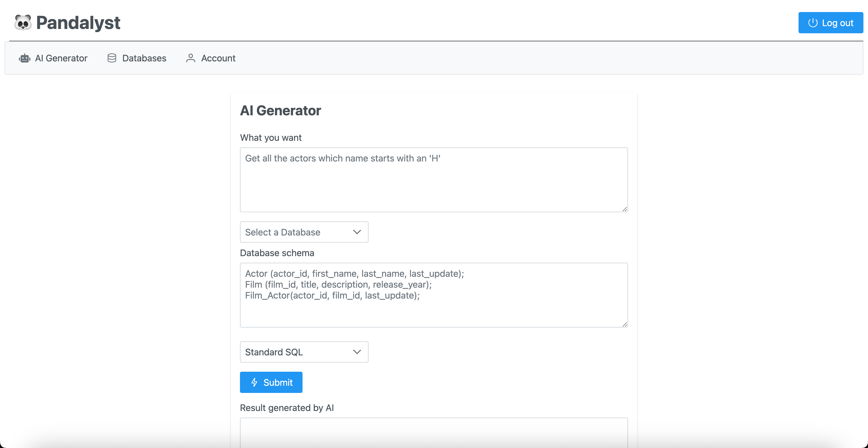Focus the Database schema text area

pos(434,295)
